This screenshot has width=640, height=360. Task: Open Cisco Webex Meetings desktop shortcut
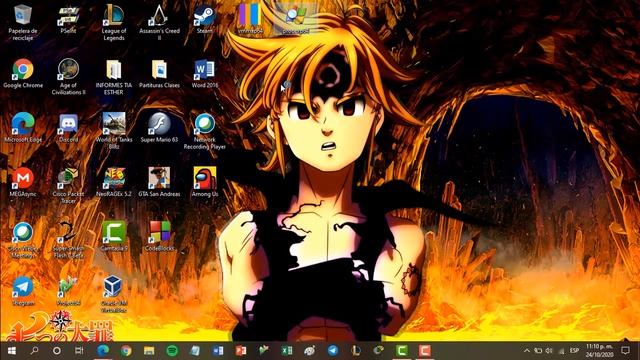pos(23,240)
